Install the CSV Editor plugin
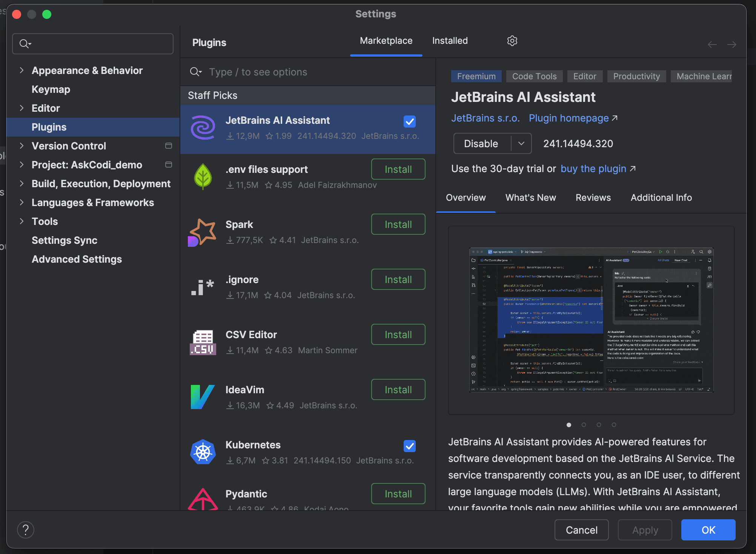Screen dimensions: 756x554 tap(398, 334)
